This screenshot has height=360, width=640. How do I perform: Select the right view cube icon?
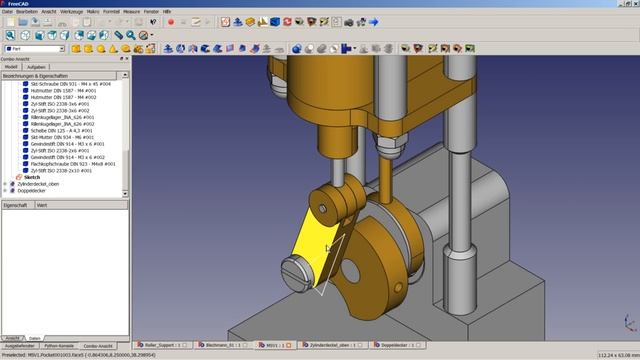[x=65, y=36]
